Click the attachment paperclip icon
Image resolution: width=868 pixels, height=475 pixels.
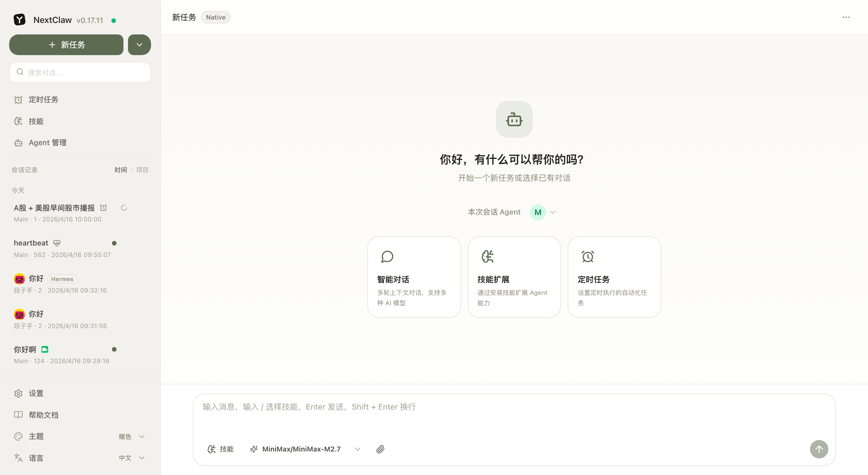380,449
